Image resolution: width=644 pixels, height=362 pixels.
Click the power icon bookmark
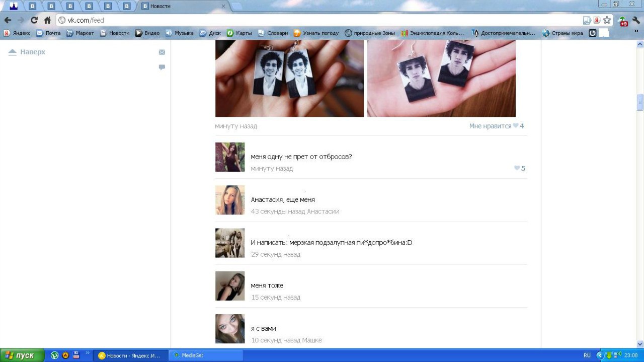(593, 33)
